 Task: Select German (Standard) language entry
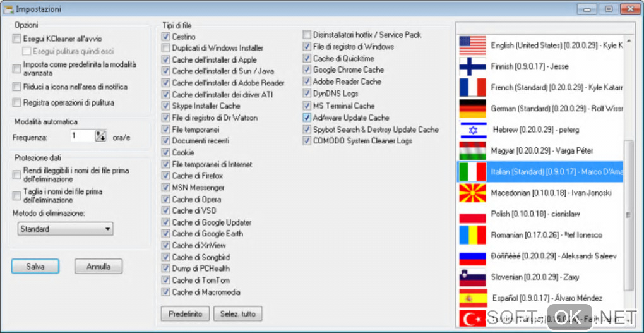[x=556, y=109]
